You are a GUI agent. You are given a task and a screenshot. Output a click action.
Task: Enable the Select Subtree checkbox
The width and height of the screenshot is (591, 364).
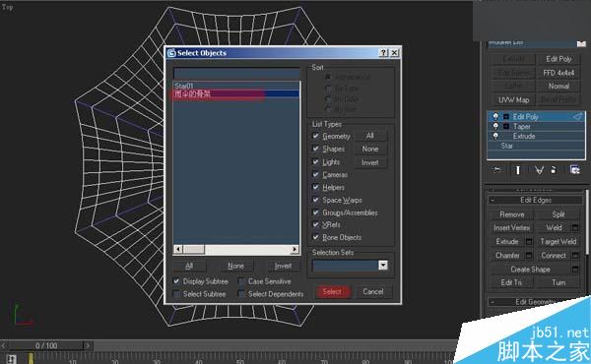(176, 293)
